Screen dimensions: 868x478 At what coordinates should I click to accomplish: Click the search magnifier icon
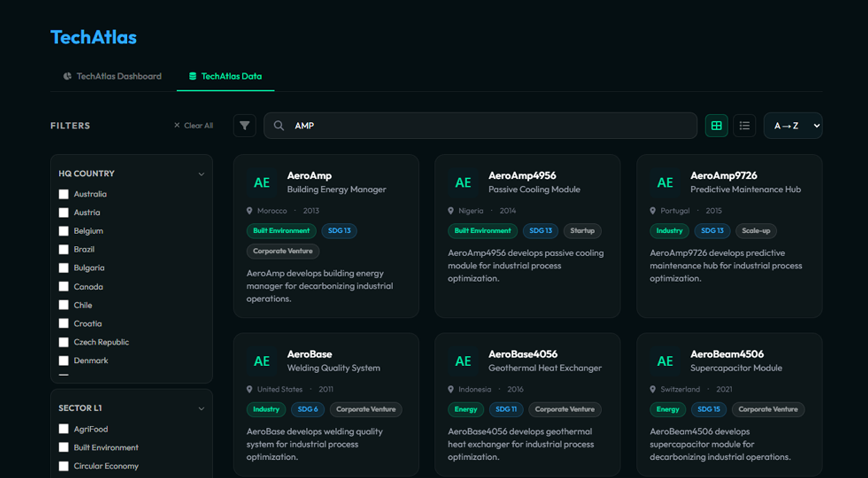tap(279, 126)
